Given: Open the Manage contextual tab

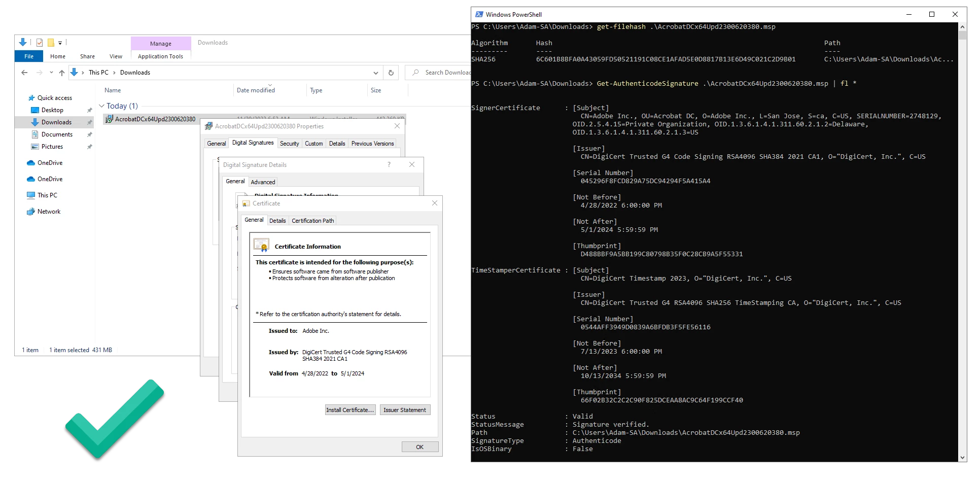Looking at the screenshot, I should pos(161,44).
